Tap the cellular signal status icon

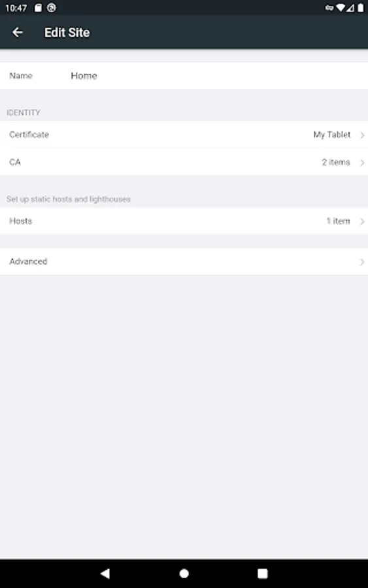pos(350,7)
